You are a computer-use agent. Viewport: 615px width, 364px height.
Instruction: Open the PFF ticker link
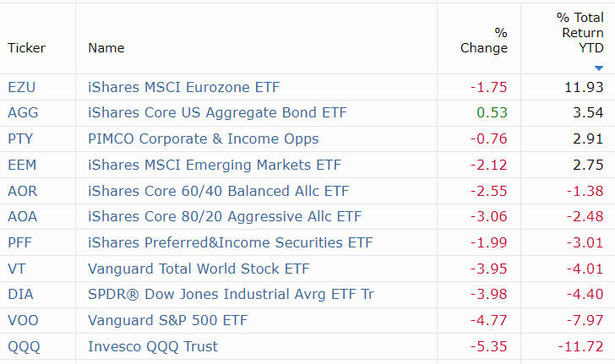click(x=19, y=242)
